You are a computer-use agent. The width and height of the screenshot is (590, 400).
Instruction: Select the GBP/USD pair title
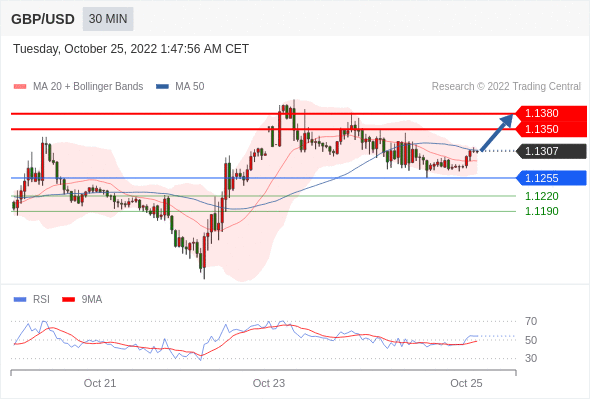pos(43,19)
